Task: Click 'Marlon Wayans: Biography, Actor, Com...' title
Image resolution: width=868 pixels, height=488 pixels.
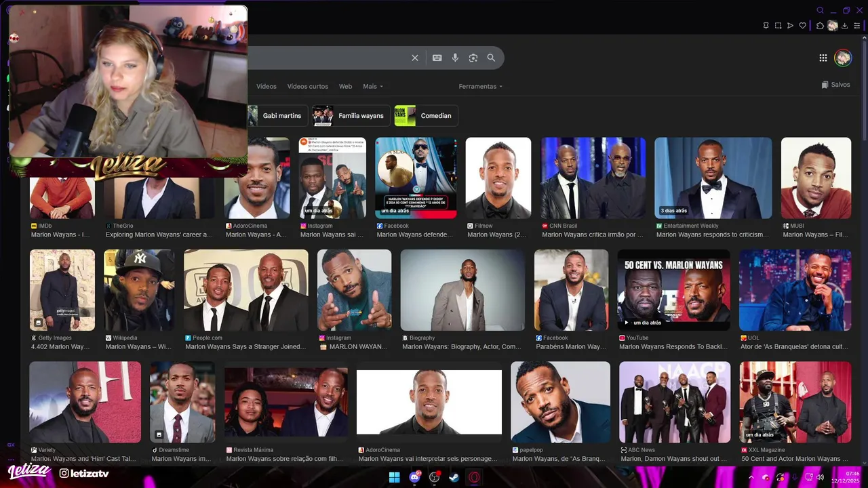Action: coord(462,346)
